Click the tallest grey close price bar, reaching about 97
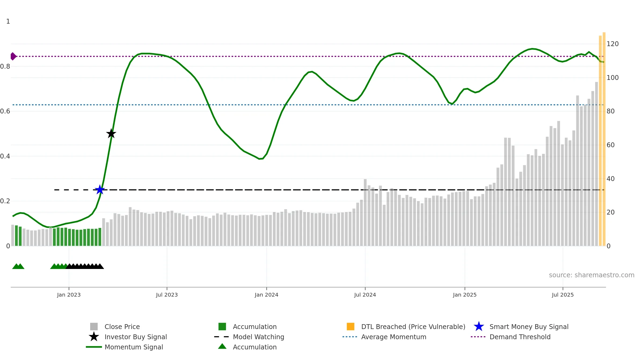This screenshot has width=644, height=362. (597, 164)
